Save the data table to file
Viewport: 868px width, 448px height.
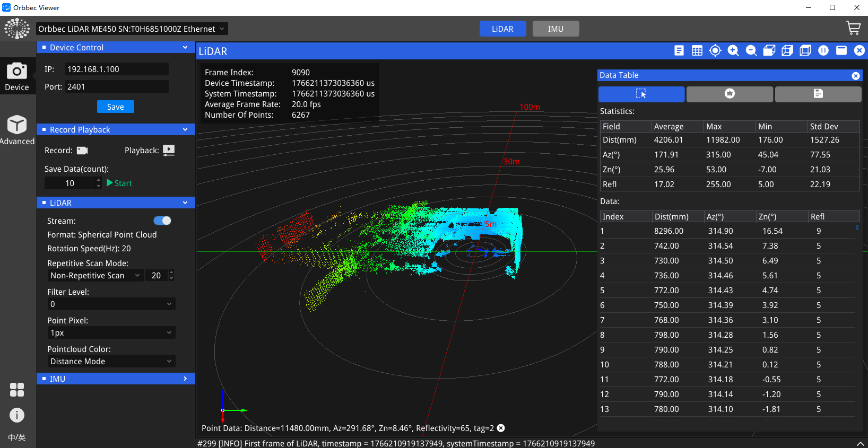(x=818, y=94)
